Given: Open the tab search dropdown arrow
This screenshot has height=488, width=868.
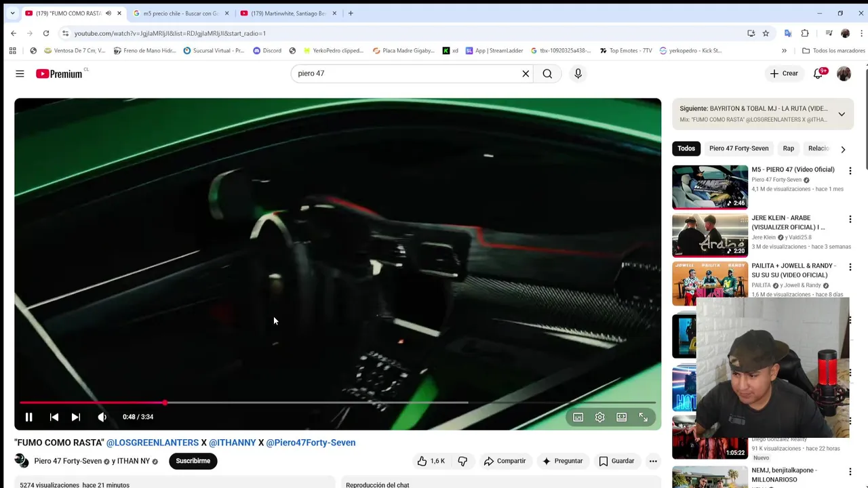Looking at the screenshot, I should click(12, 13).
